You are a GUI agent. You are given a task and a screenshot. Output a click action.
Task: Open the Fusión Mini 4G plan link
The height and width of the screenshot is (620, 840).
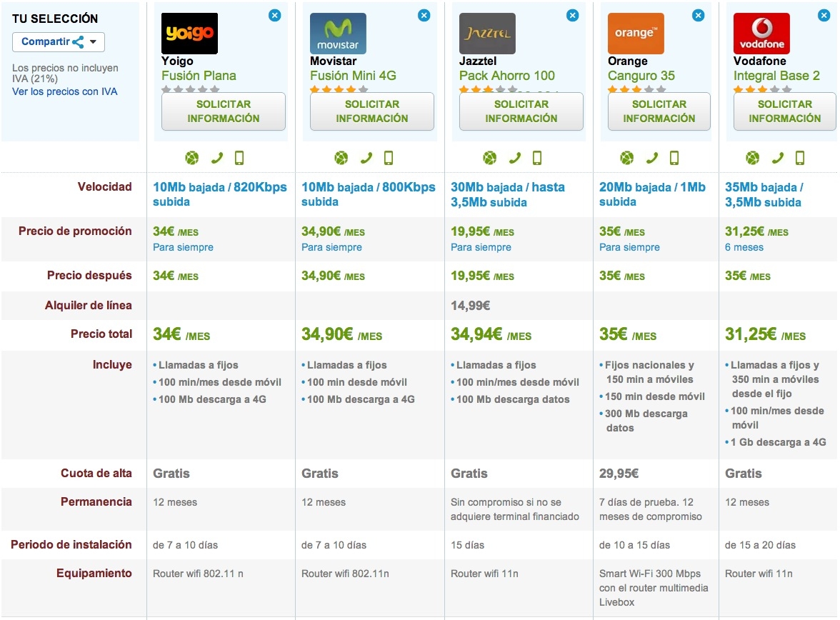[x=353, y=76]
